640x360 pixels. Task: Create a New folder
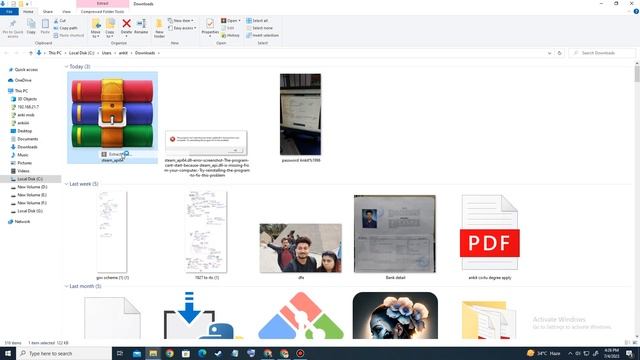point(159,29)
